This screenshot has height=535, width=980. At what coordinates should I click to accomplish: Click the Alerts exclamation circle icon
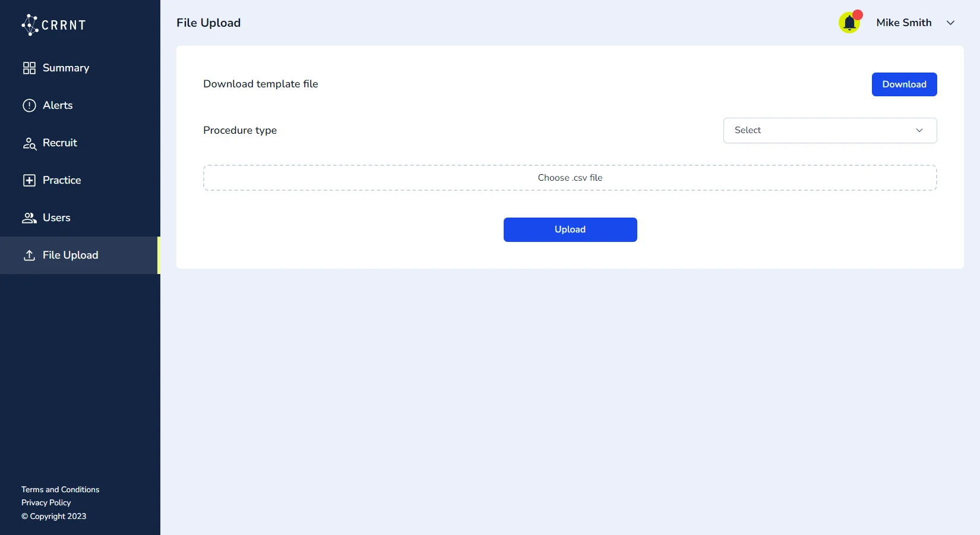click(x=29, y=106)
